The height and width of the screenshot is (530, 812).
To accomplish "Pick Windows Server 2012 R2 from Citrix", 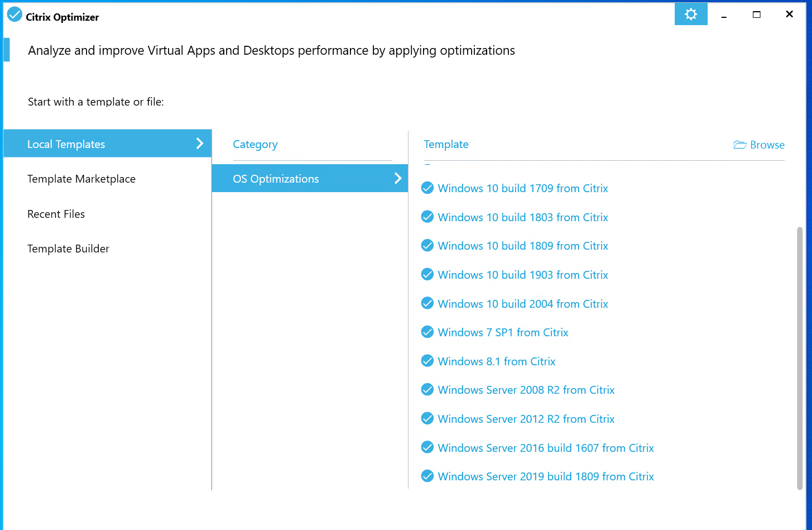I will [526, 419].
